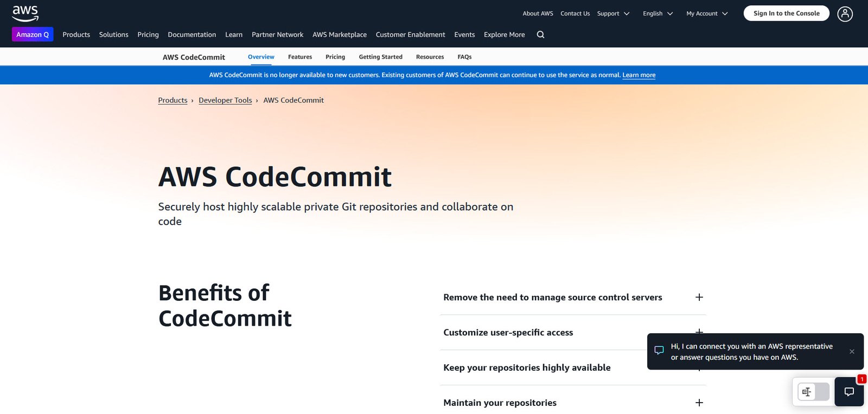This screenshot has height=414, width=868.
Task: Toggle the accessibility switch near chat
Action: click(813, 392)
